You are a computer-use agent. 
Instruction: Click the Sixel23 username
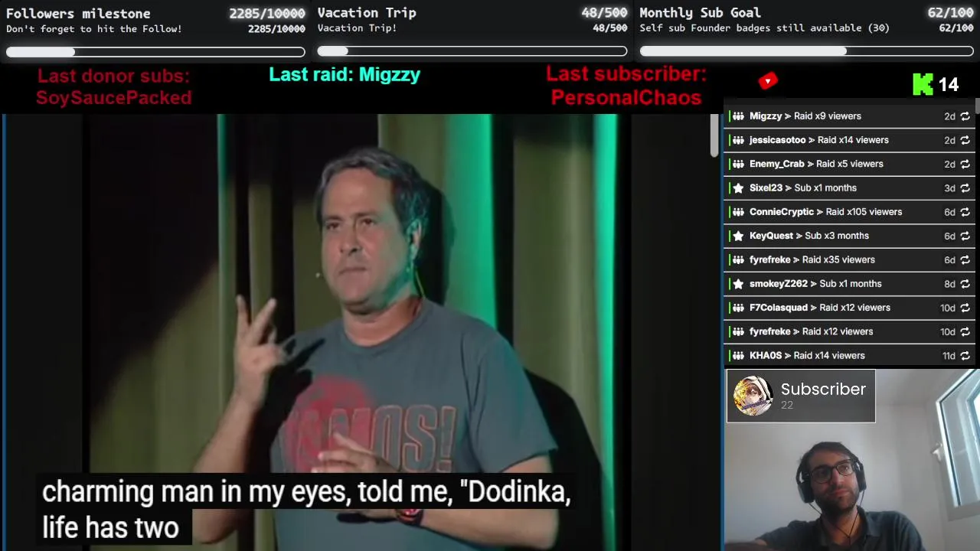coord(766,188)
